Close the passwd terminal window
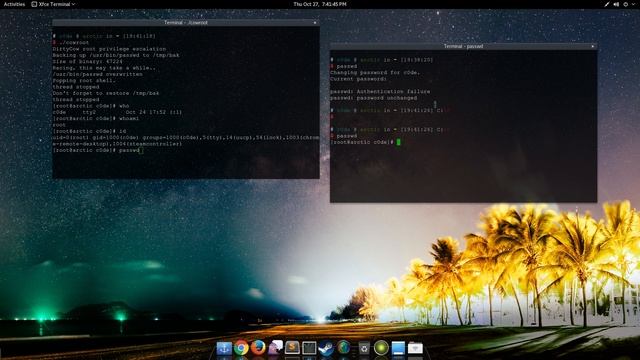 point(593,46)
